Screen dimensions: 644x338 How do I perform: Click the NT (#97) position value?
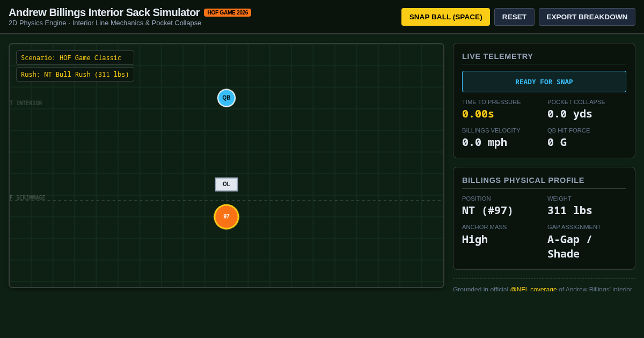point(488,210)
